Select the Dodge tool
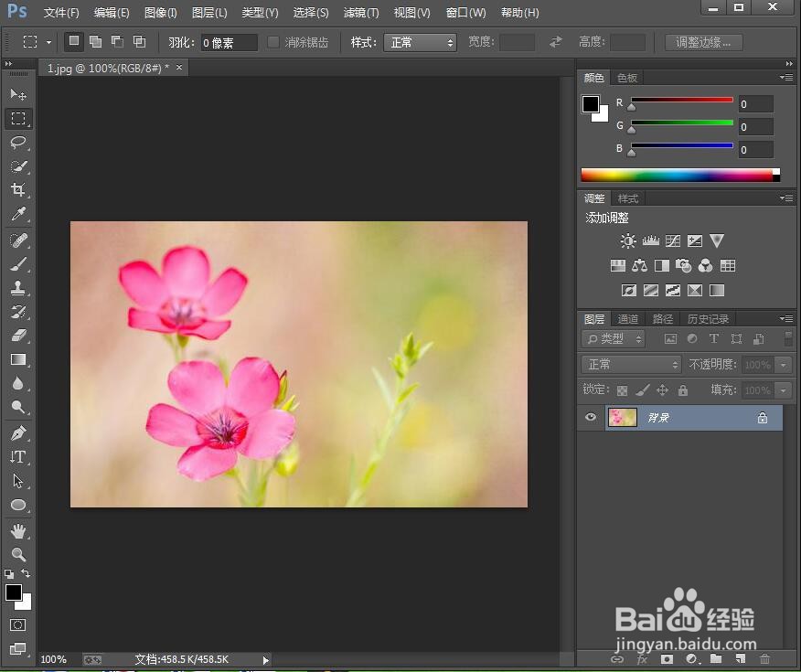Image resolution: width=801 pixels, height=672 pixels. (x=18, y=407)
